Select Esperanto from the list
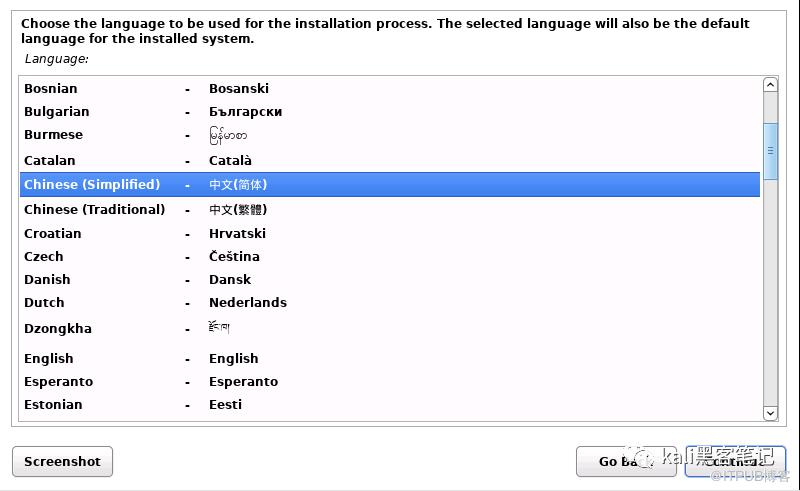The height and width of the screenshot is (491, 800). point(390,382)
